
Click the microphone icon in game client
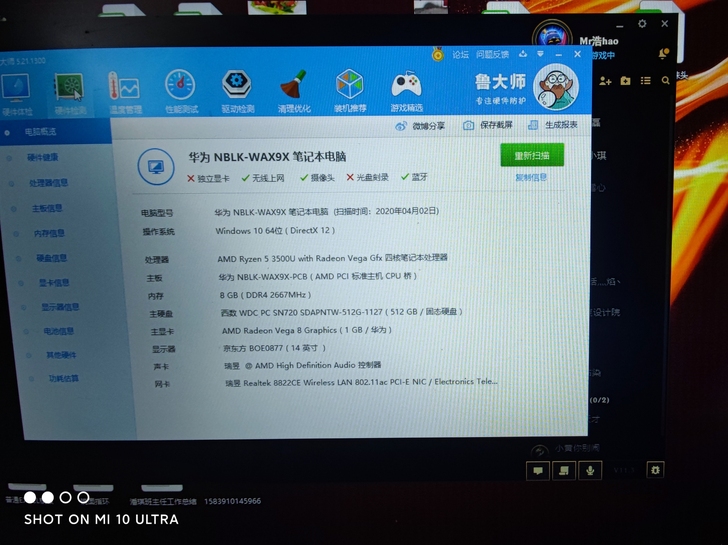pos(590,470)
